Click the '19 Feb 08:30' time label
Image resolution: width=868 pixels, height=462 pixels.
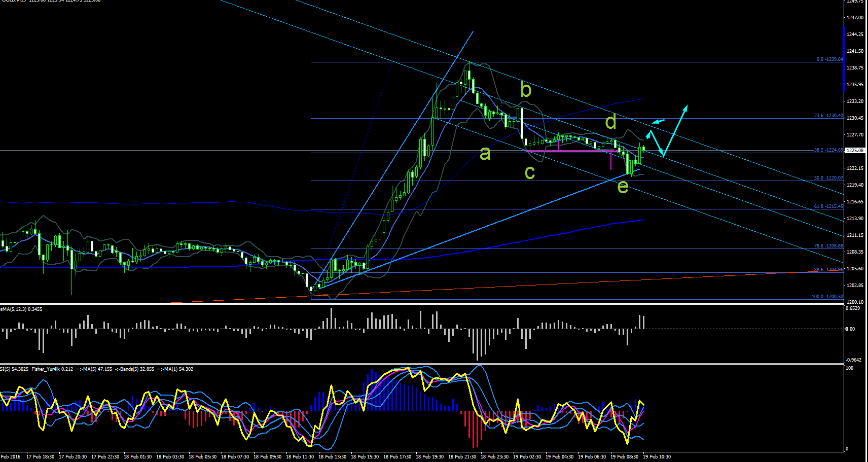tap(625, 457)
